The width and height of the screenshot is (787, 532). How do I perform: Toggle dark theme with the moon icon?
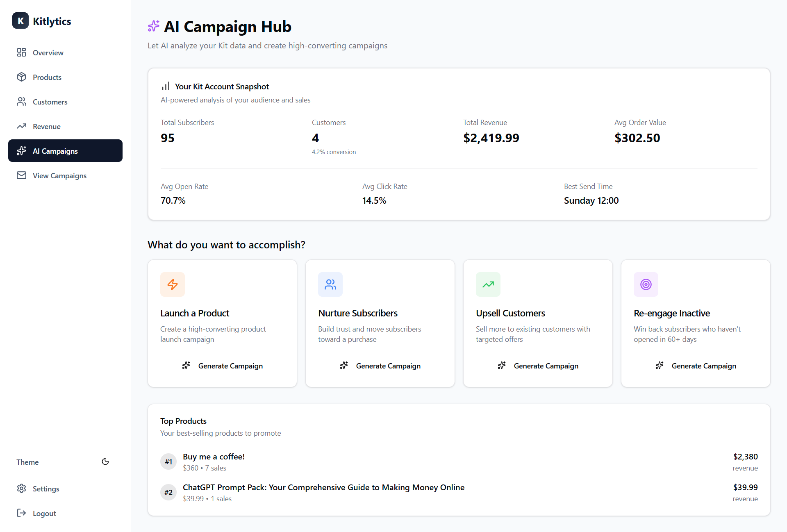(105, 462)
